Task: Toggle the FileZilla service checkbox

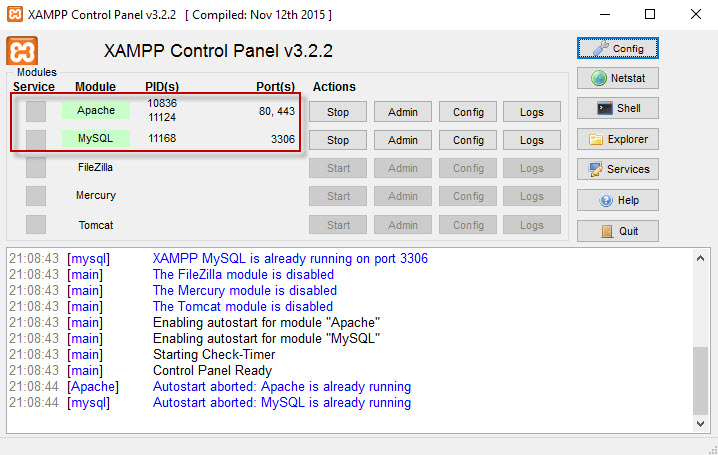Action: click(x=36, y=168)
